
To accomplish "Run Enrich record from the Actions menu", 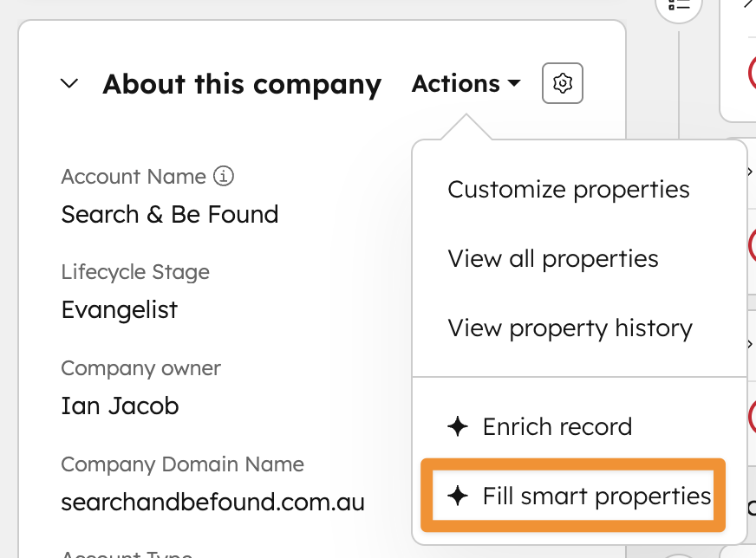I will [x=557, y=426].
